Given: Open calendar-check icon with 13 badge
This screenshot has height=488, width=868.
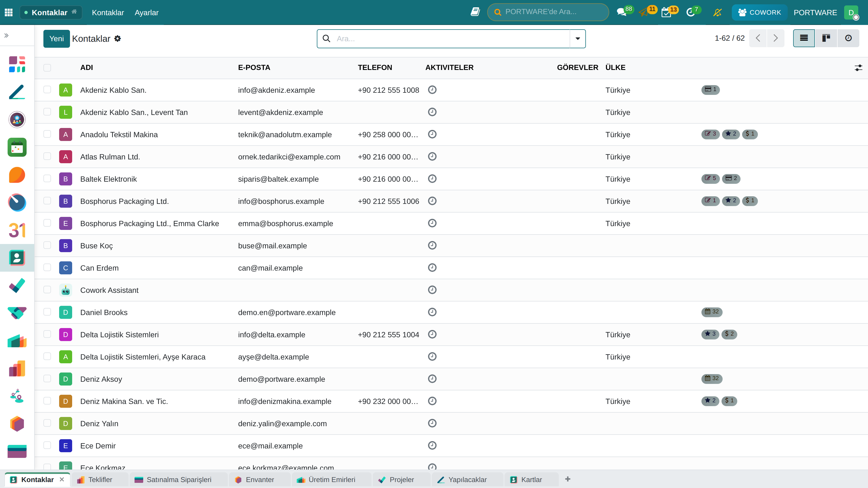Looking at the screenshot, I should pyautogui.click(x=666, y=12).
